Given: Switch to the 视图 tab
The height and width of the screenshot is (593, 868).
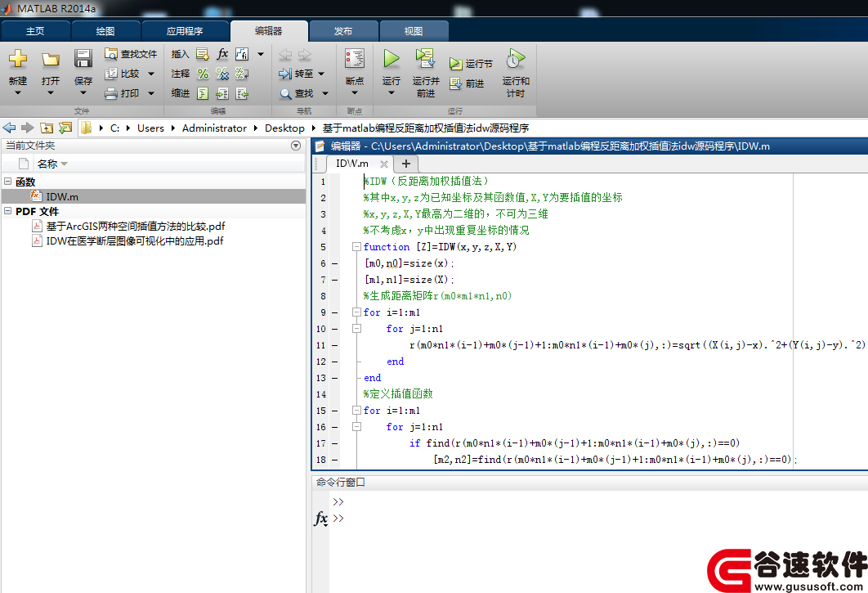Looking at the screenshot, I should coord(414,31).
